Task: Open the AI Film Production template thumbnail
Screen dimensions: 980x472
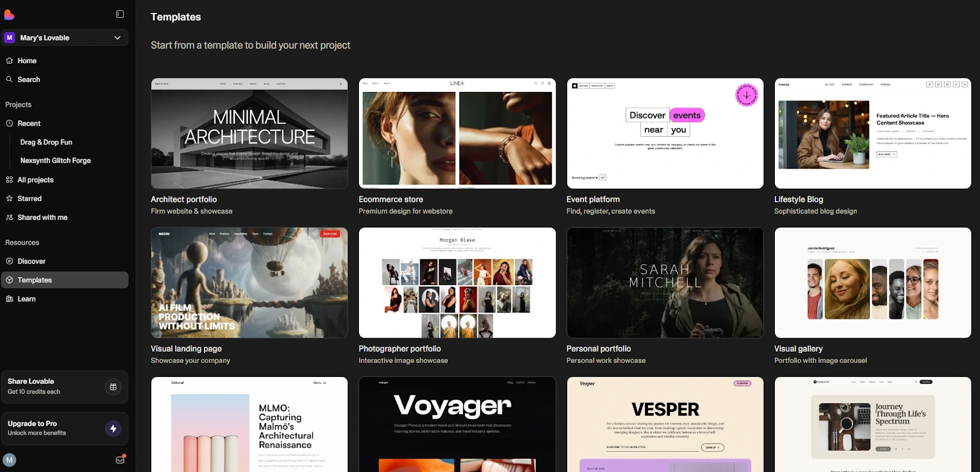Action: point(249,283)
